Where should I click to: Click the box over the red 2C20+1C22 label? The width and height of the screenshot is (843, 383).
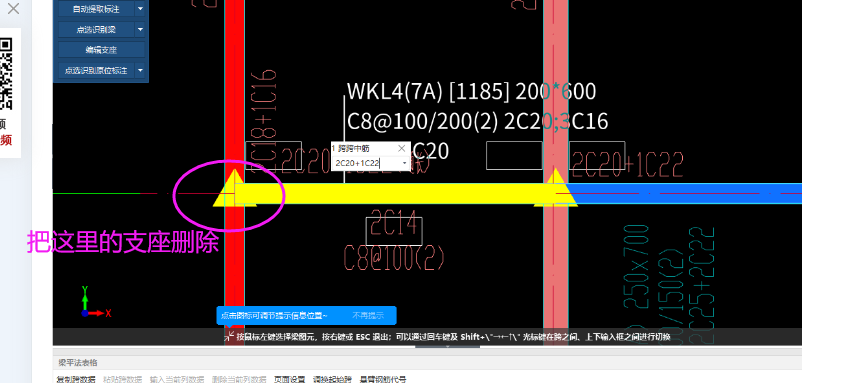point(597,155)
